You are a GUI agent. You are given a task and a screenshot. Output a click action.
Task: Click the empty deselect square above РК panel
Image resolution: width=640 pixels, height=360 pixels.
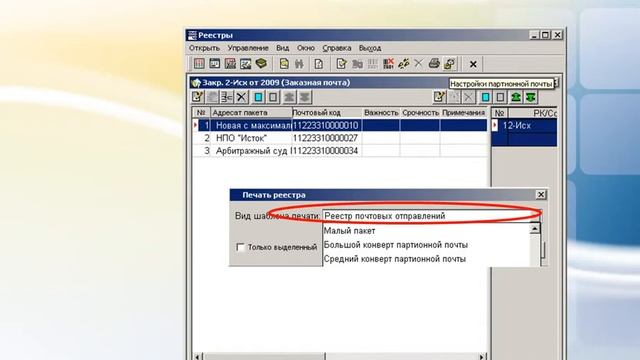coord(500,97)
